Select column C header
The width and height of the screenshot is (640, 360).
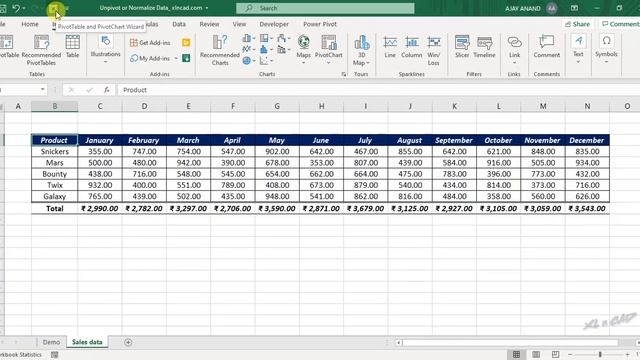(100, 106)
